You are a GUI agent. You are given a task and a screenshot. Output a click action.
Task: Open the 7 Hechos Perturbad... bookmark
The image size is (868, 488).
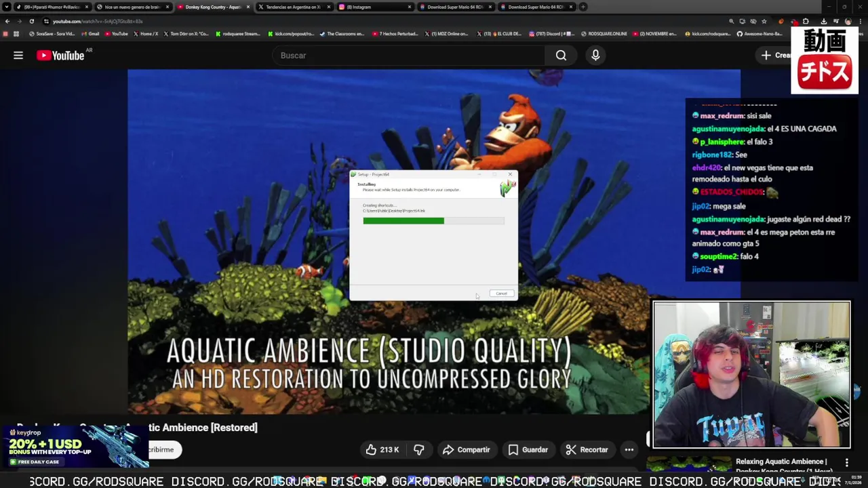pos(395,33)
